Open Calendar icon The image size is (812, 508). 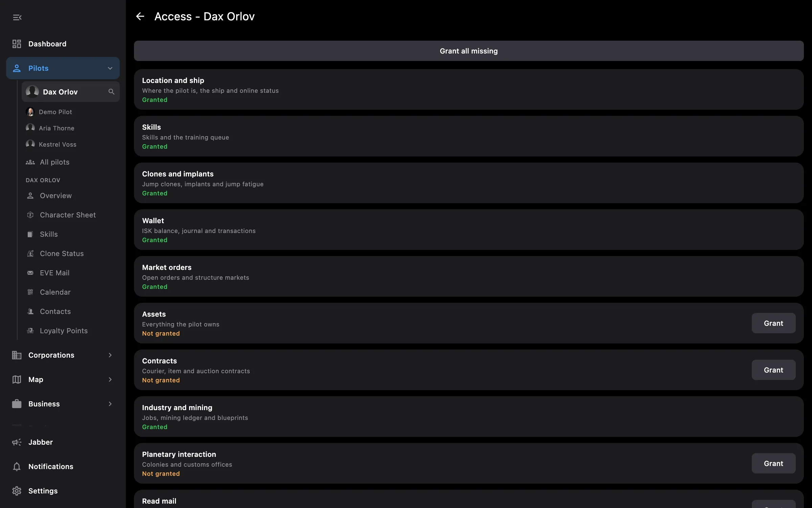pos(30,292)
